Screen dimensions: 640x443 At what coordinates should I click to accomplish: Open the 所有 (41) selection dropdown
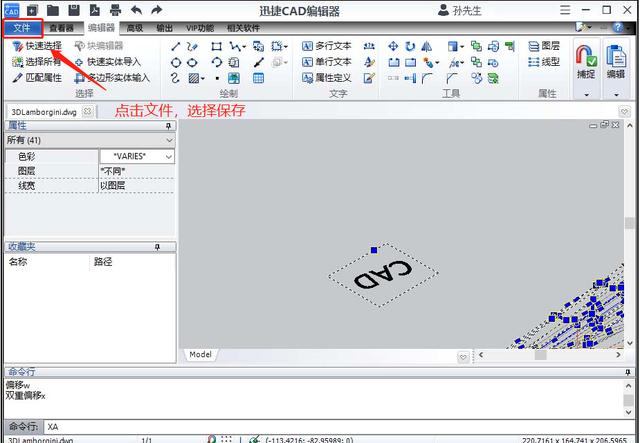[x=90, y=140]
